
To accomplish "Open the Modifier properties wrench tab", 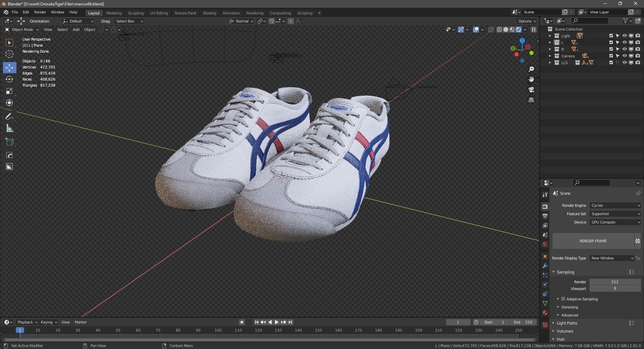I will coord(545,266).
